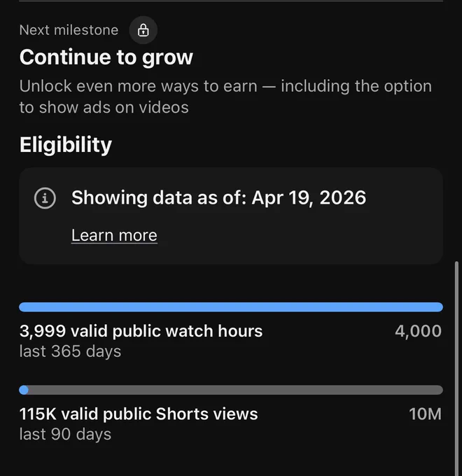
Task: Click the last 365 days text
Action: 70,351
